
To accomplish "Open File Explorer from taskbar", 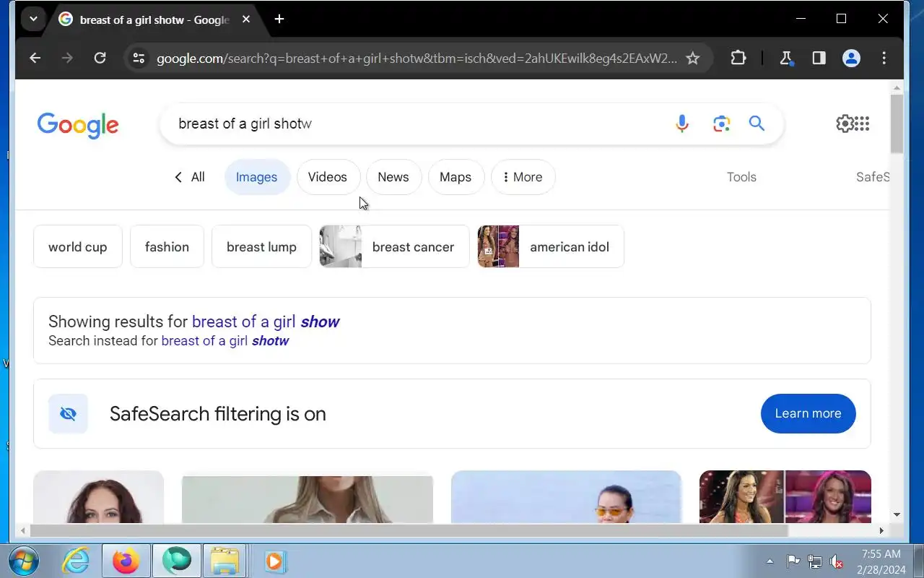I will coord(225,561).
